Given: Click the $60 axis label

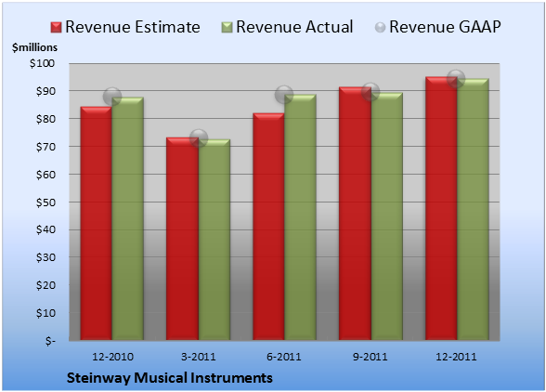Looking at the screenshot, I should click(45, 175).
